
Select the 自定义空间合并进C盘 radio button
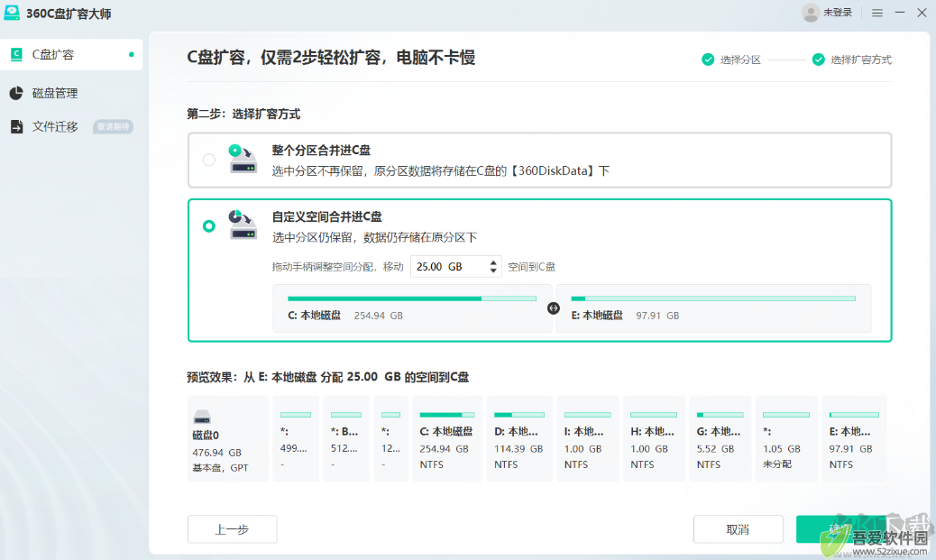point(209,225)
